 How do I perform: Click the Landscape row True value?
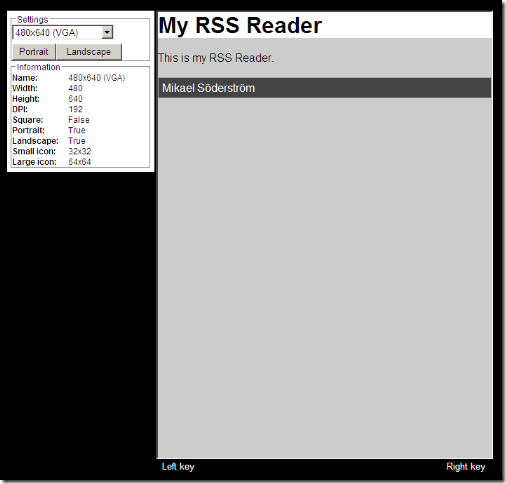coord(77,141)
